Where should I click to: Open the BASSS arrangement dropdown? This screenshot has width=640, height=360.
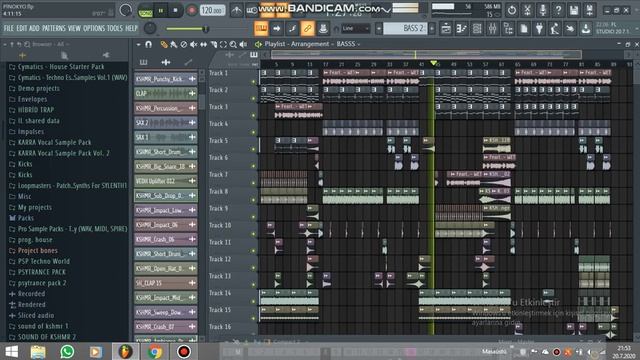pyautogui.click(x=348, y=44)
